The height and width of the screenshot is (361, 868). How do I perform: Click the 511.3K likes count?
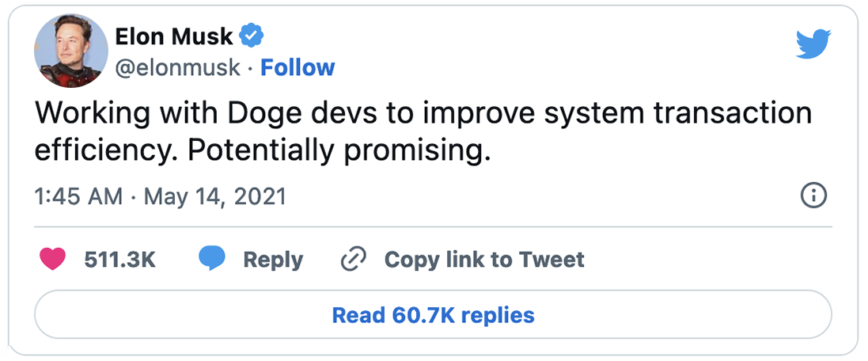point(119,260)
